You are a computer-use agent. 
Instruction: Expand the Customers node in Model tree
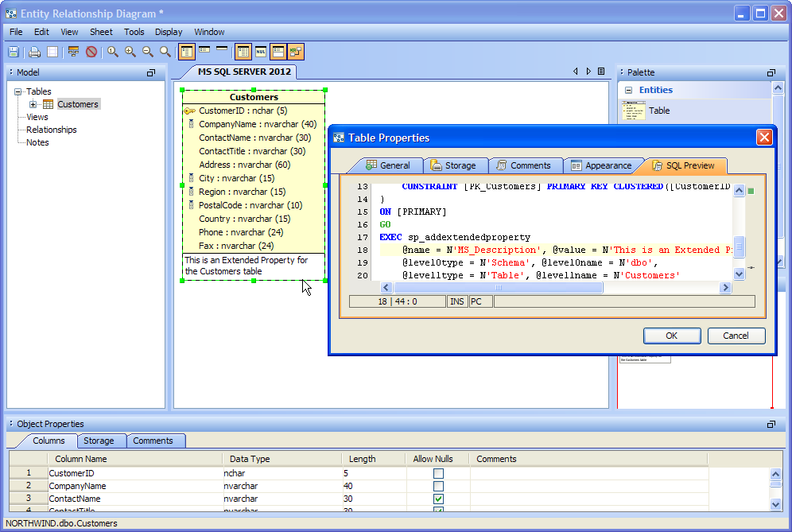(33, 104)
